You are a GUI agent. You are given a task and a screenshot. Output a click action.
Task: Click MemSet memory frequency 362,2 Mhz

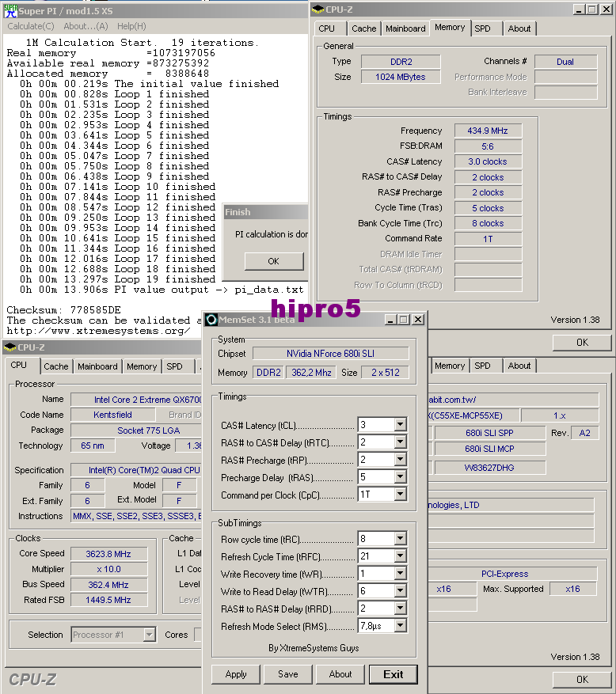[311, 373]
